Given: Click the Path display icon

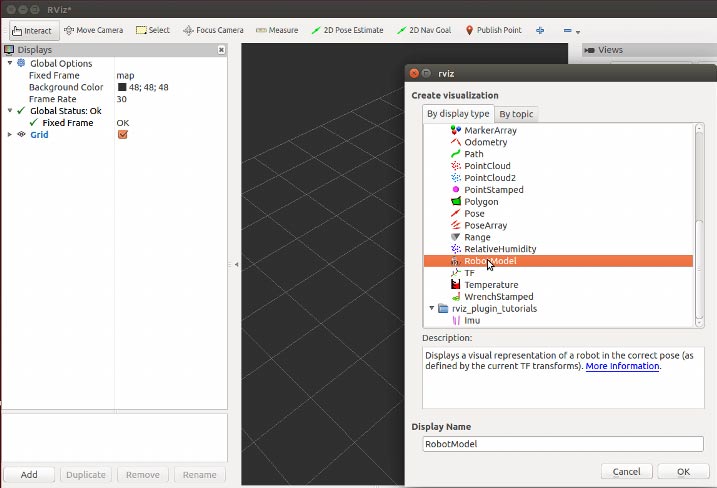Looking at the screenshot, I should click(x=455, y=154).
